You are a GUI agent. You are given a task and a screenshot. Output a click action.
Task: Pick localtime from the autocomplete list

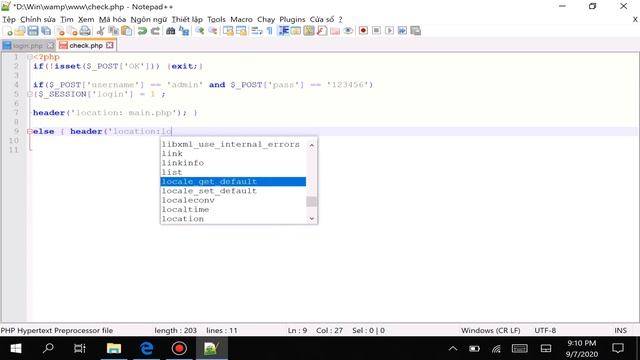(233, 209)
